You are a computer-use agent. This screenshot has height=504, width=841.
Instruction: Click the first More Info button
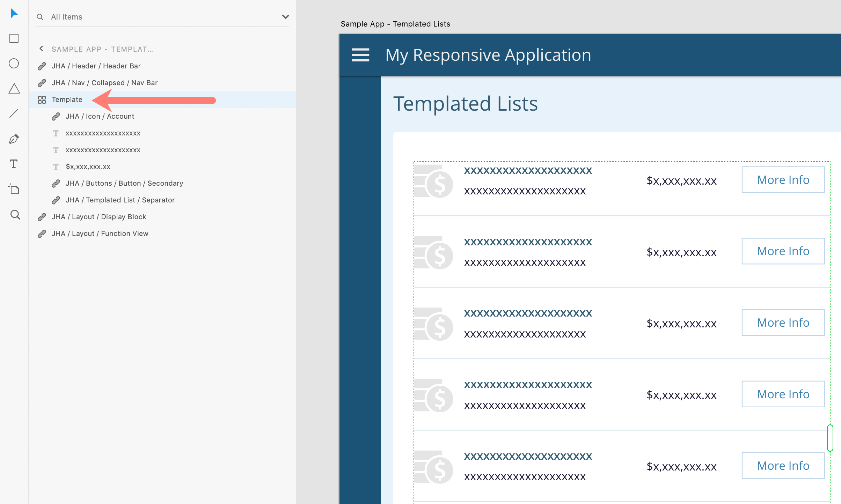[783, 180]
